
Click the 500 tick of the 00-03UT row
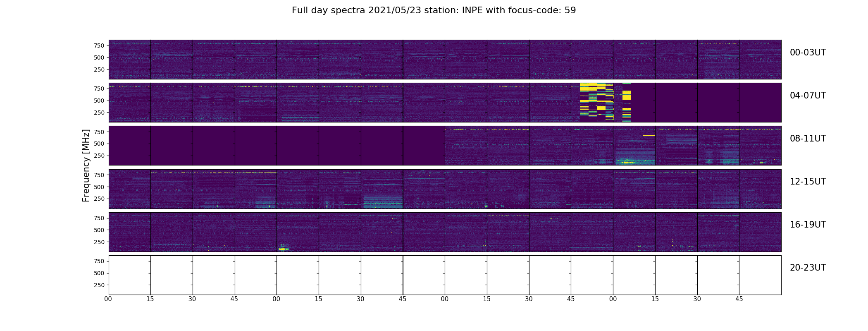99,58
